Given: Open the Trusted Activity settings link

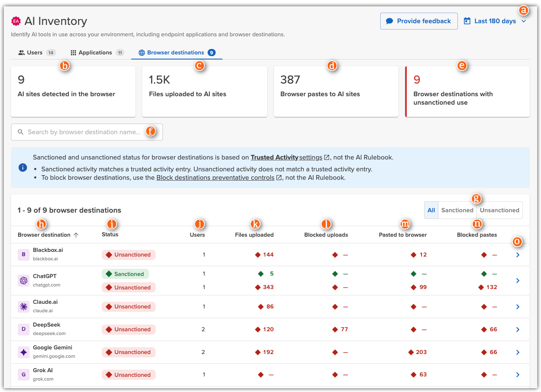Looking at the screenshot, I should [x=287, y=157].
